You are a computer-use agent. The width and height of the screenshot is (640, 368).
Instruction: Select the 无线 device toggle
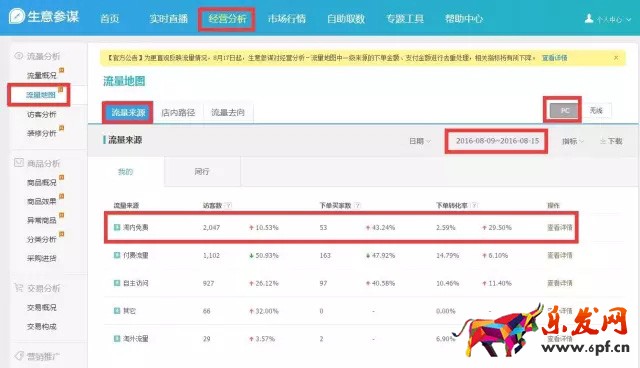pyautogui.click(x=596, y=111)
